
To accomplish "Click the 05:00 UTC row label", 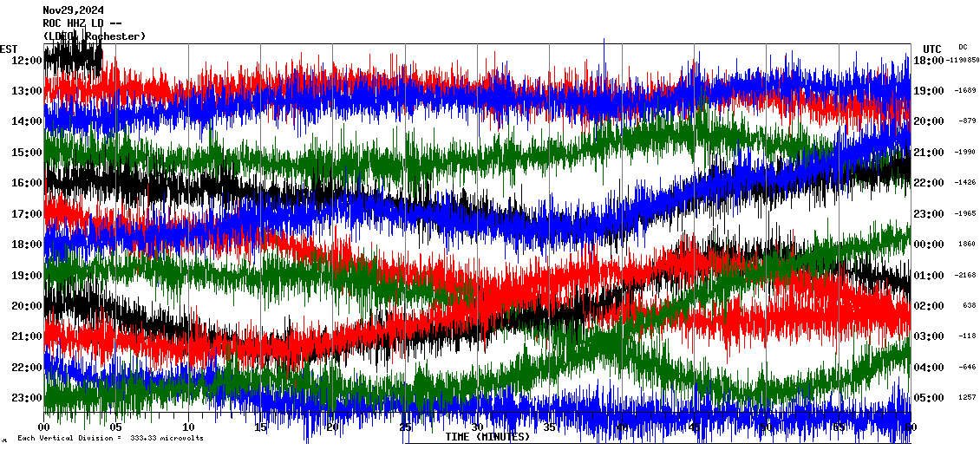I will click(929, 398).
